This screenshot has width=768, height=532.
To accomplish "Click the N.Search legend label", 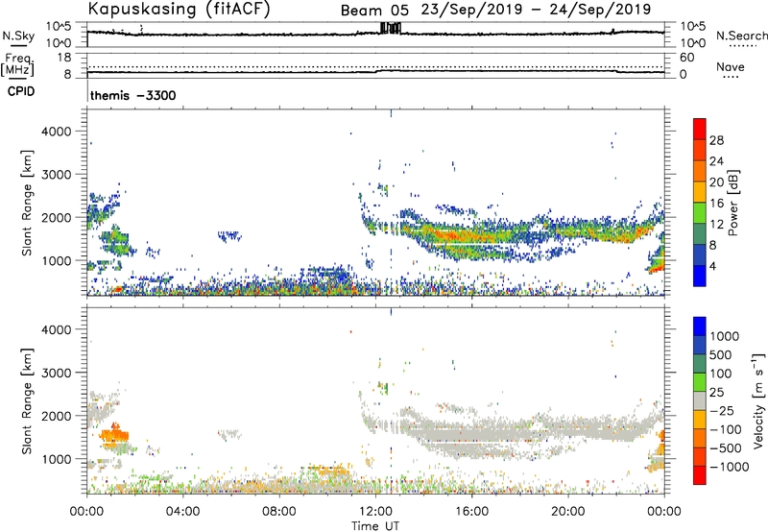I will 742,36.
